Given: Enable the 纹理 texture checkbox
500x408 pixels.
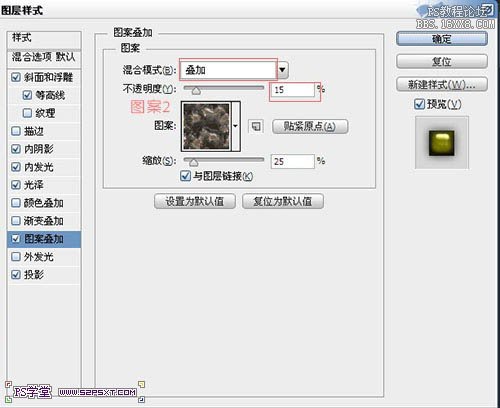Looking at the screenshot, I should (27, 113).
